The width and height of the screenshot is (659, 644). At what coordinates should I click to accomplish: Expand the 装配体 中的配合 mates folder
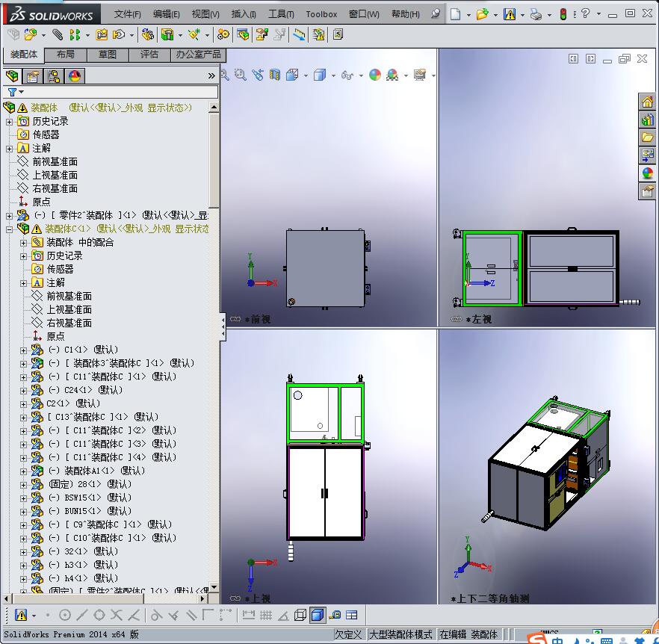click(24, 243)
